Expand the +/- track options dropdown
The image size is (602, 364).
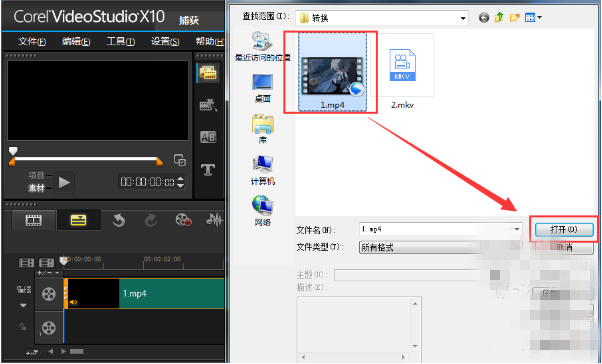click(x=49, y=273)
